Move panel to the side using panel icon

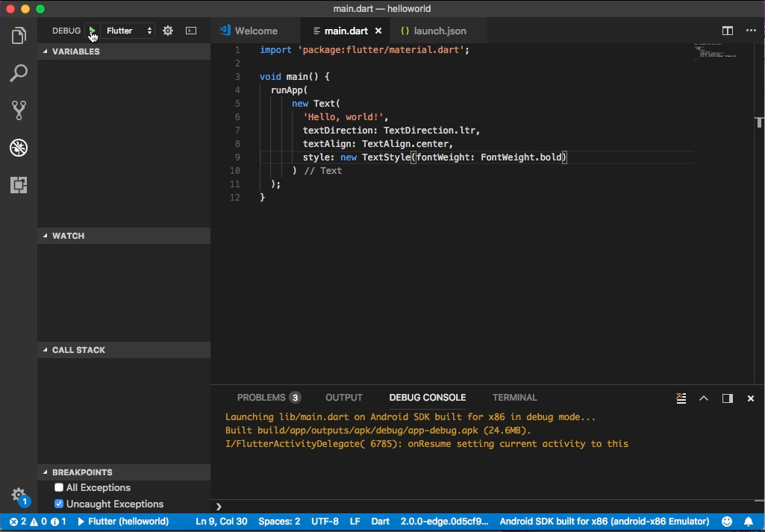[728, 398]
